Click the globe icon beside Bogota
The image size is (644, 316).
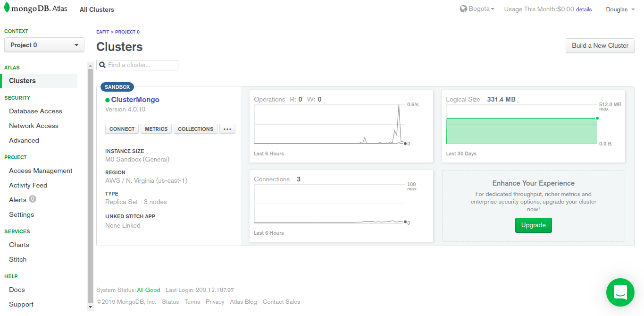pos(463,9)
